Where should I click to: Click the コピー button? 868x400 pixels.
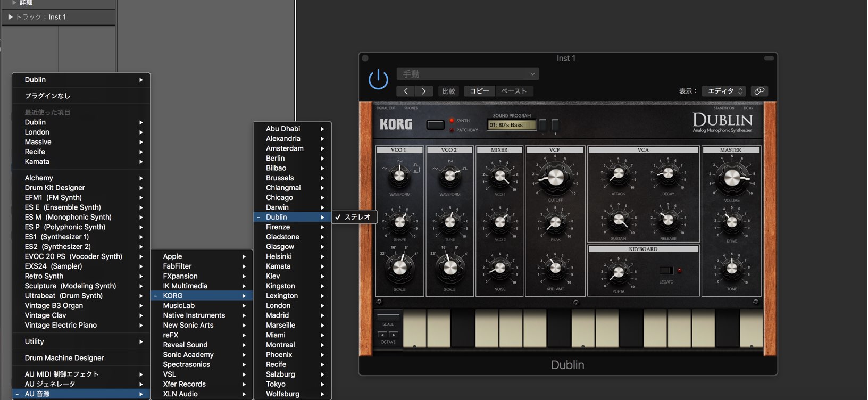(x=479, y=91)
